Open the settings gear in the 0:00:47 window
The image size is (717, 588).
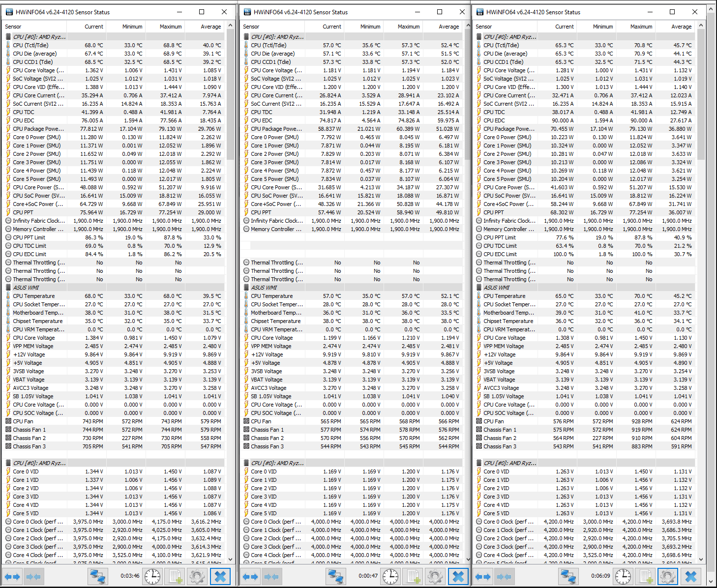[435, 576]
